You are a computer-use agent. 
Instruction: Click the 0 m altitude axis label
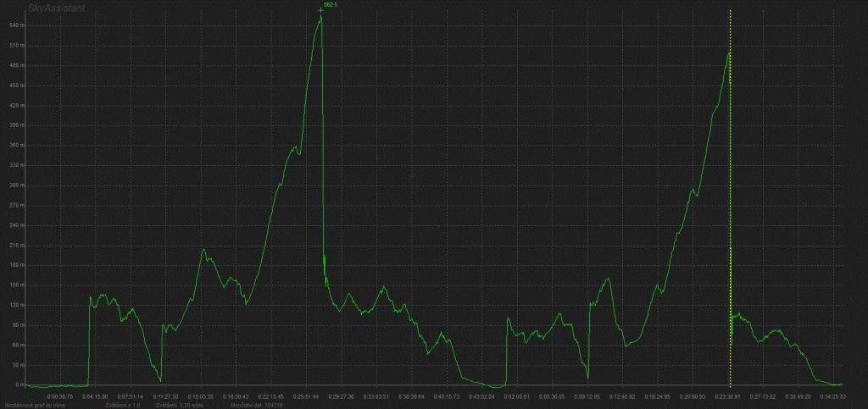coord(14,385)
